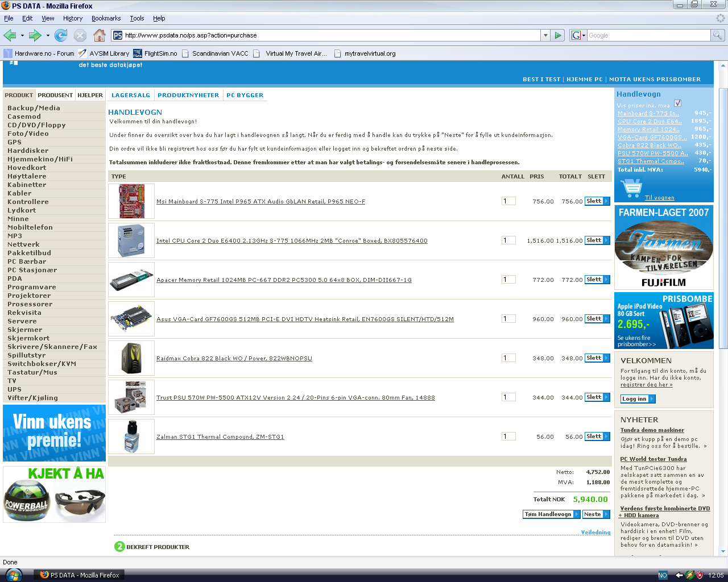Open the Virtual My Travel Air bookmark

290,53
